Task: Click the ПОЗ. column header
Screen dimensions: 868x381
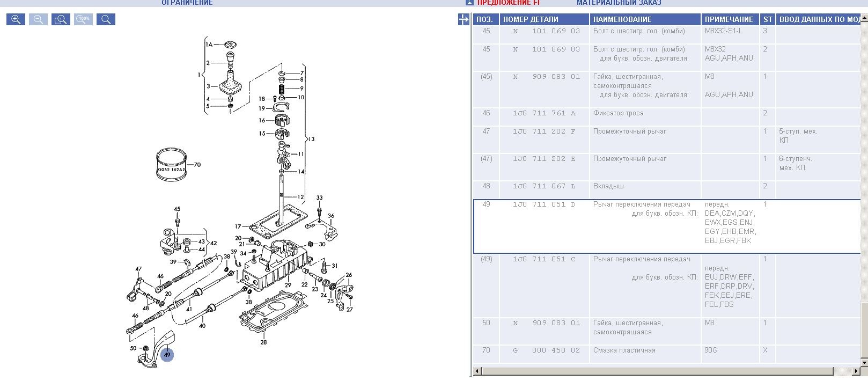Action: (x=486, y=19)
